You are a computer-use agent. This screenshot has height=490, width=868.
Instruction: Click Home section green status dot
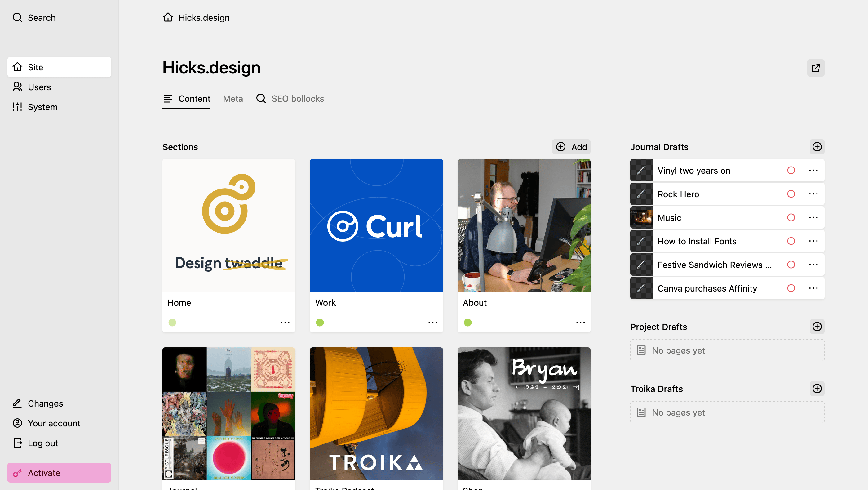click(172, 323)
